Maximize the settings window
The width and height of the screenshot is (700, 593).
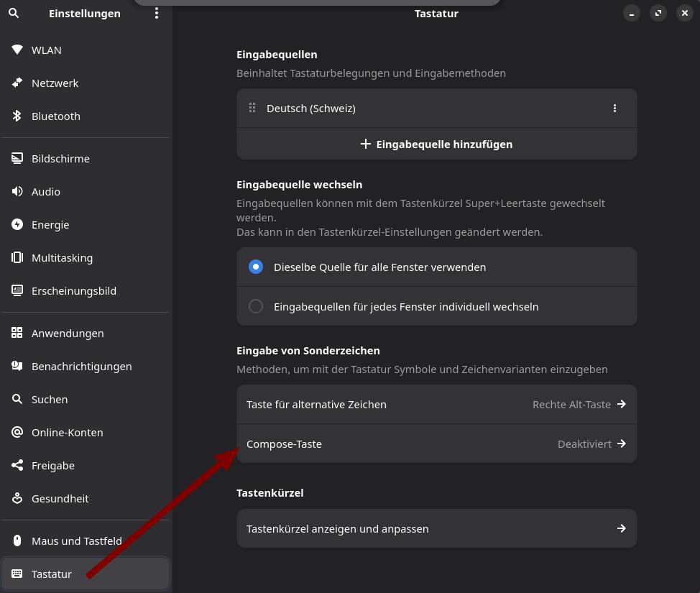658,13
